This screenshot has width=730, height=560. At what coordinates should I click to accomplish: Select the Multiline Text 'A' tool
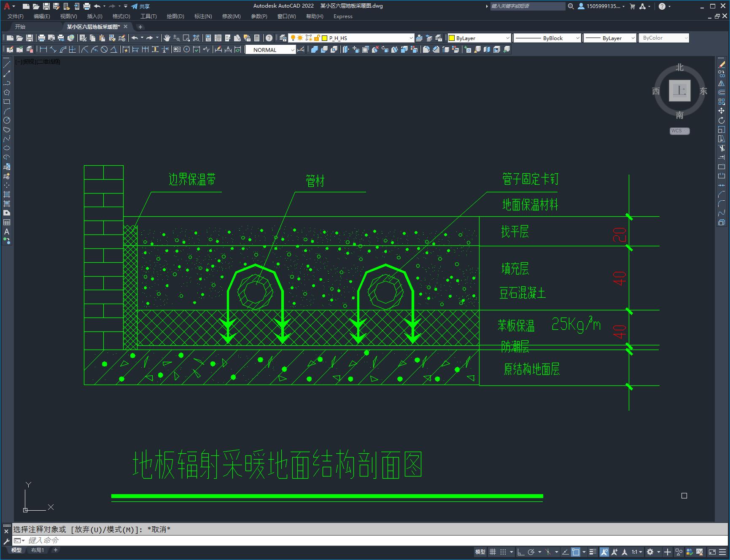tap(7, 232)
